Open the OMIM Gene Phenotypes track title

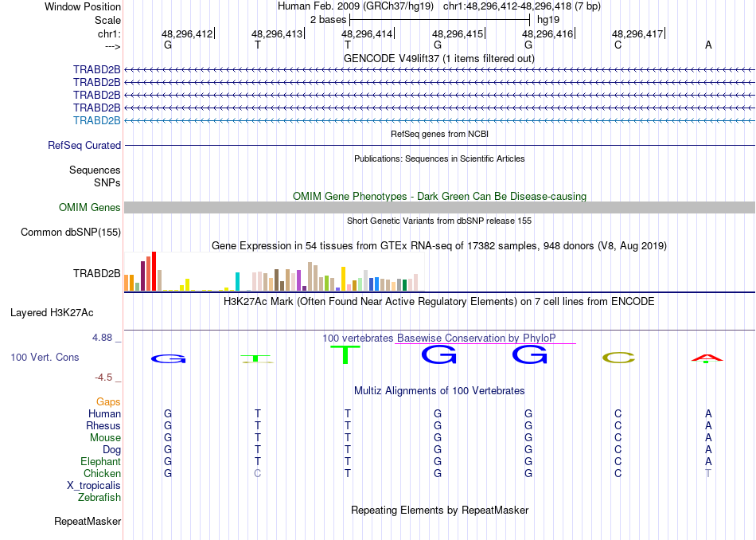point(439,197)
